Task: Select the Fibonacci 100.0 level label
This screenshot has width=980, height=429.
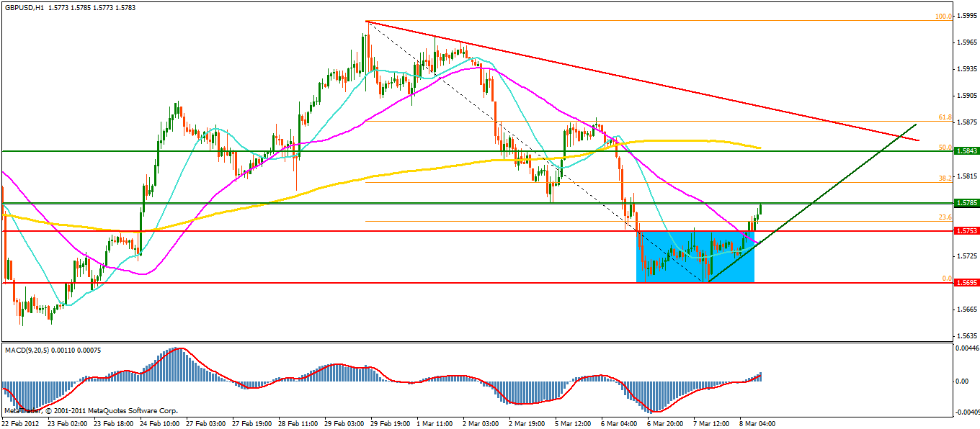Action: point(943,16)
